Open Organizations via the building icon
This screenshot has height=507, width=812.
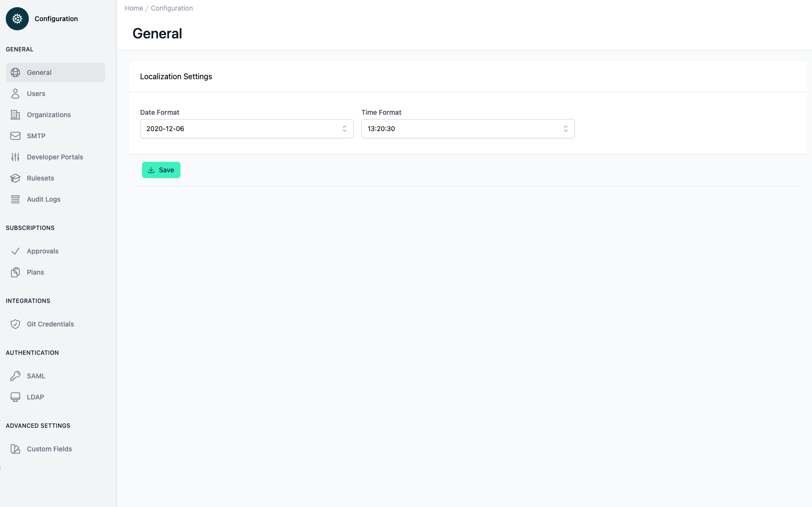(x=15, y=114)
